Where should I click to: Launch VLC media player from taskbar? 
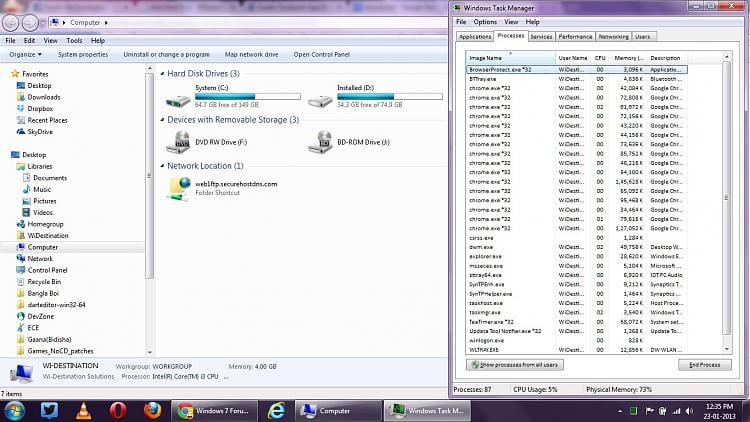84,411
